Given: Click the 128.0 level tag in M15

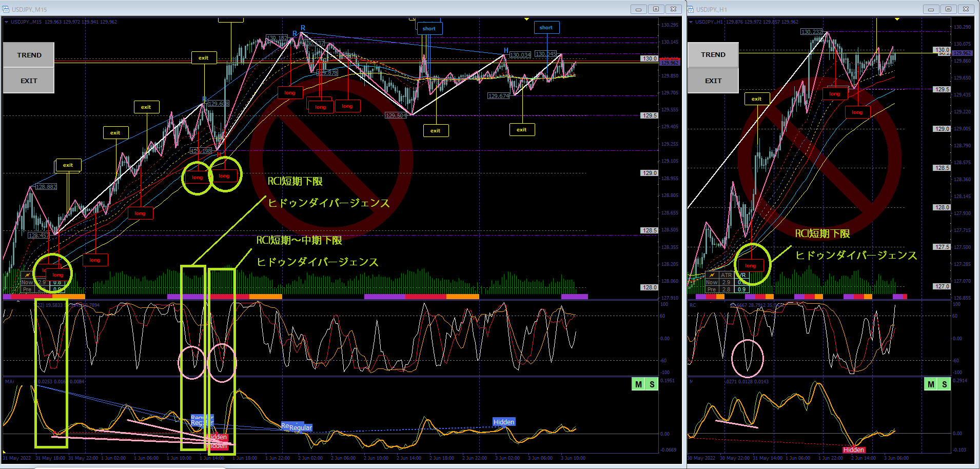Looking at the screenshot, I should [649, 287].
